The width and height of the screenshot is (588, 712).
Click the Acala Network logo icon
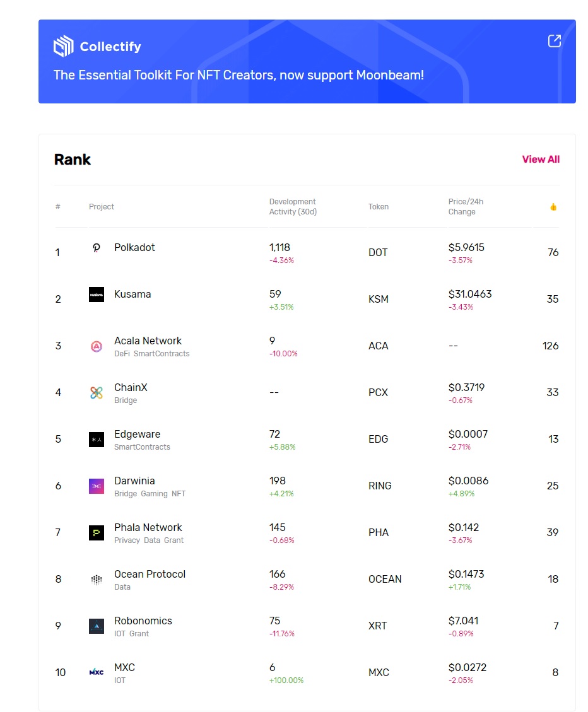pyautogui.click(x=97, y=346)
